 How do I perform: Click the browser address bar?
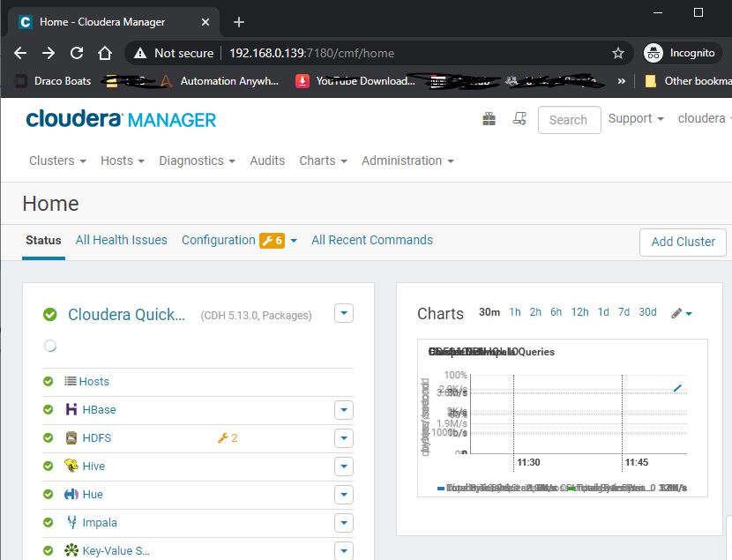(x=353, y=53)
